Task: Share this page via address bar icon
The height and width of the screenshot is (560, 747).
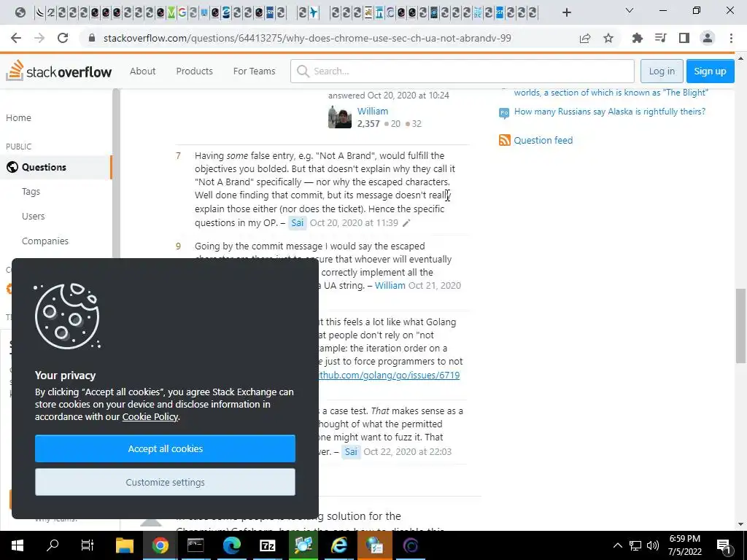Action: click(585, 38)
